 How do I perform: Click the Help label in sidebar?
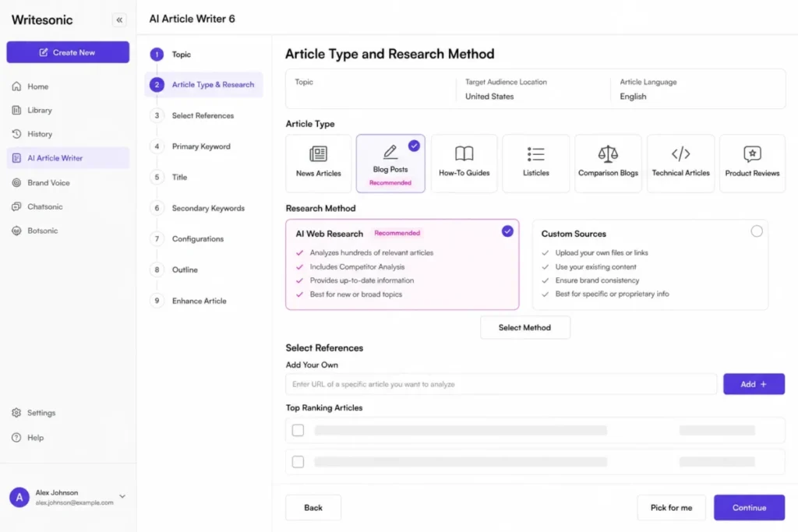(x=36, y=438)
